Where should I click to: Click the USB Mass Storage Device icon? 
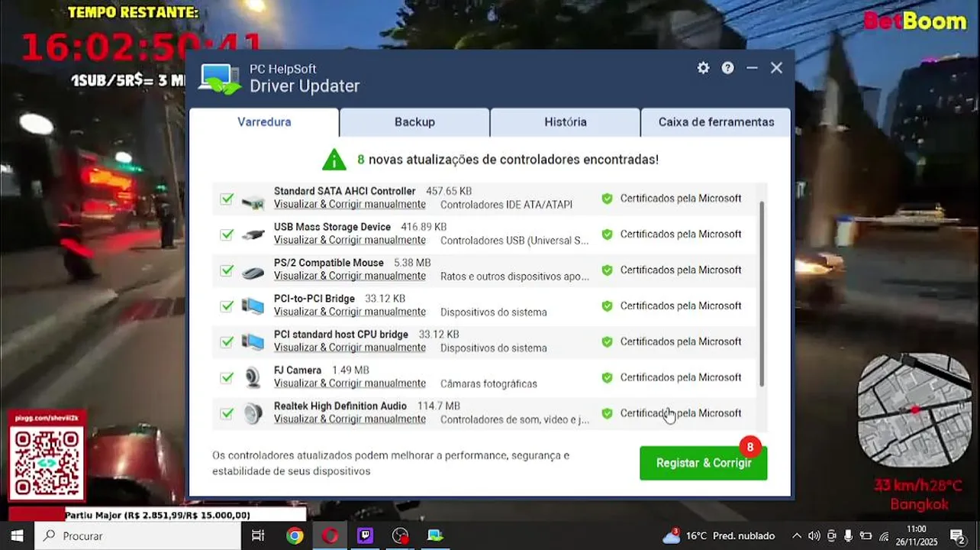253,235
